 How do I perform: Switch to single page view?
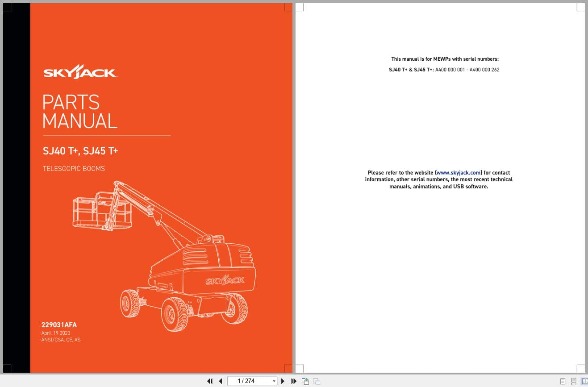[x=563, y=381]
